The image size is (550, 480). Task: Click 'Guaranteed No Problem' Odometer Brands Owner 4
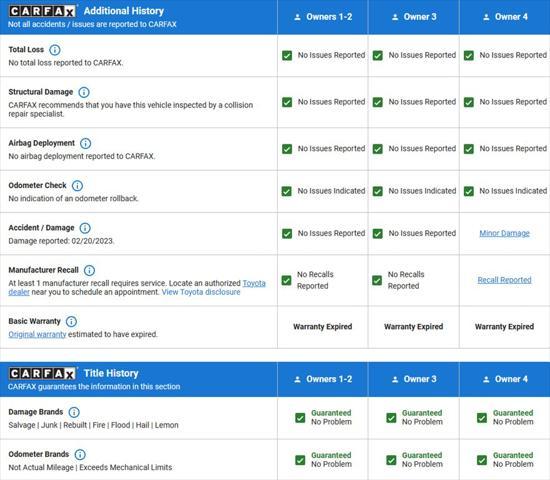[x=513, y=460]
